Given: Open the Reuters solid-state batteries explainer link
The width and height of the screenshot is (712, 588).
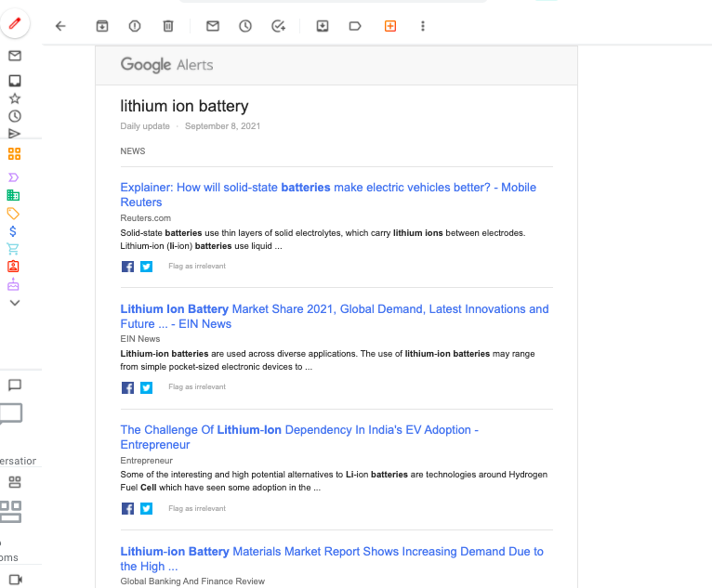Looking at the screenshot, I should (328, 195).
